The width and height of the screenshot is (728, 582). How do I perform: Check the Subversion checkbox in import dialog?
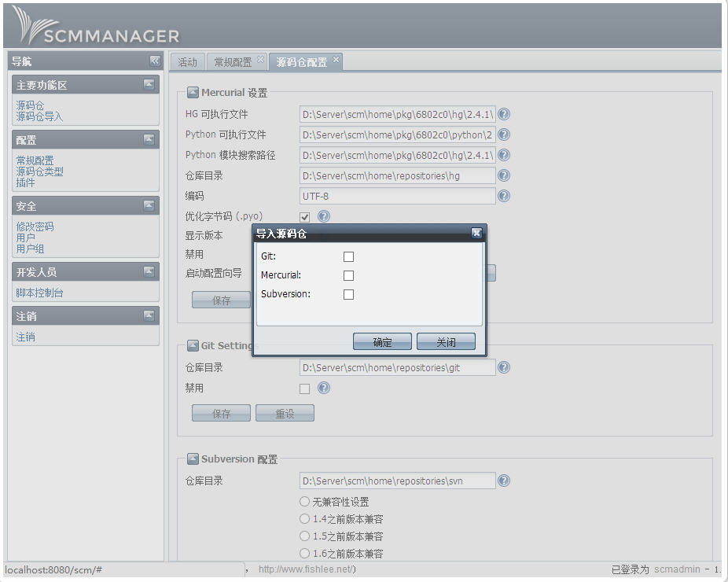349,294
